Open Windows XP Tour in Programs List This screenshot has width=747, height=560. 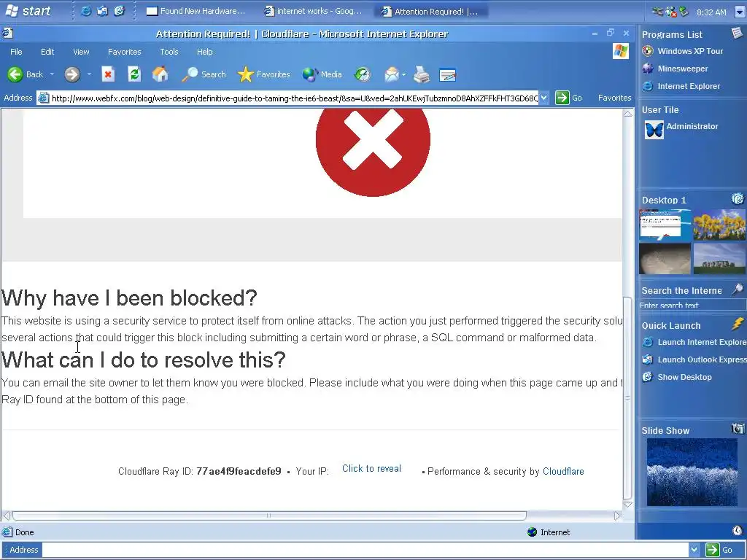683,51
